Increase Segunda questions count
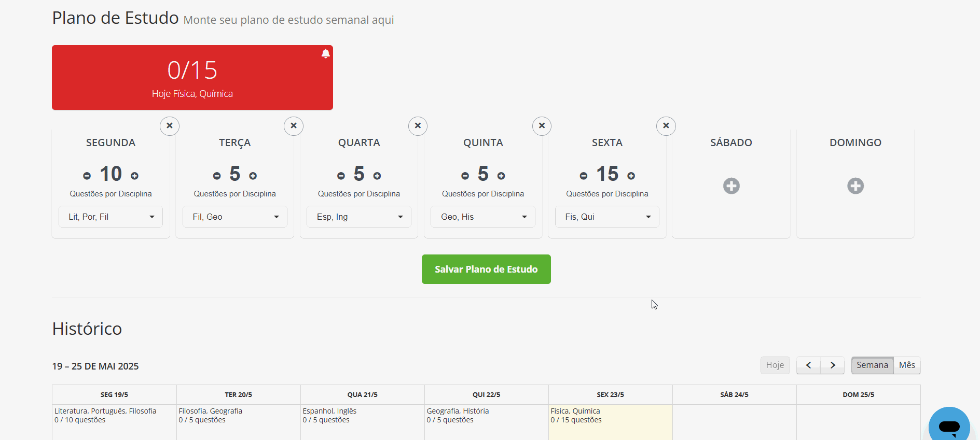The width and height of the screenshot is (980, 440). pyautogui.click(x=134, y=176)
